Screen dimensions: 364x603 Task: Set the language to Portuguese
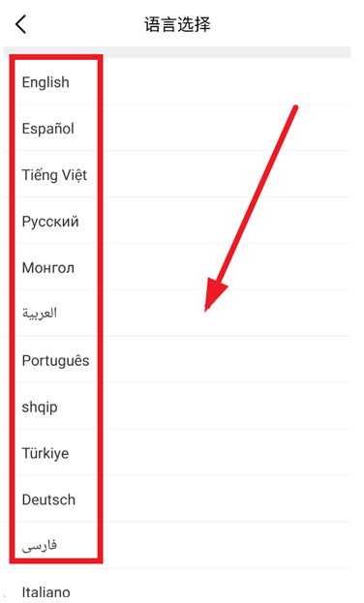pyautogui.click(x=177, y=360)
